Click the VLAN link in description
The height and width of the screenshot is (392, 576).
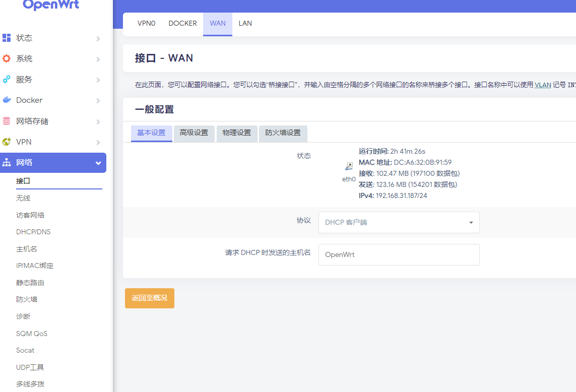point(543,85)
